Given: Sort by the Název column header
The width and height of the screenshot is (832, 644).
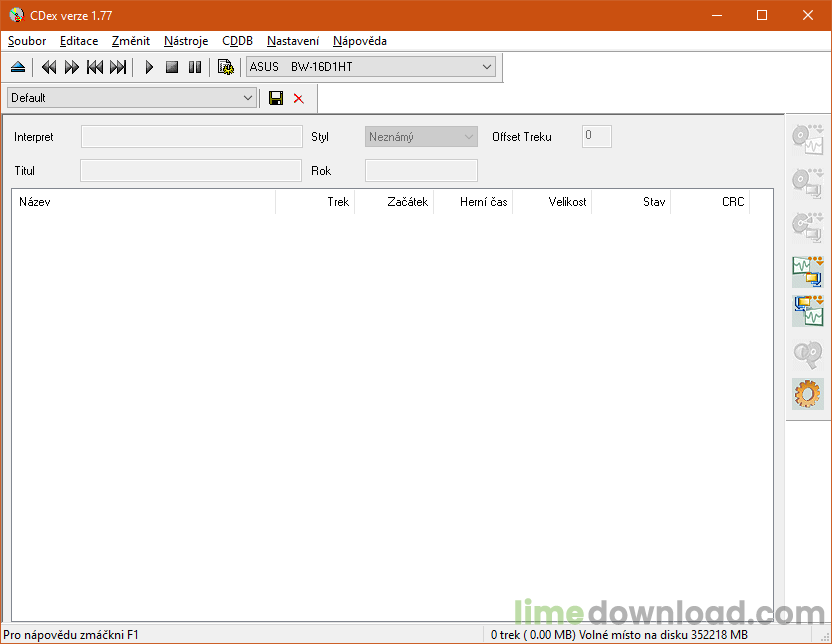Looking at the screenshot, I should pyautogui.click(x=143, y=202).
